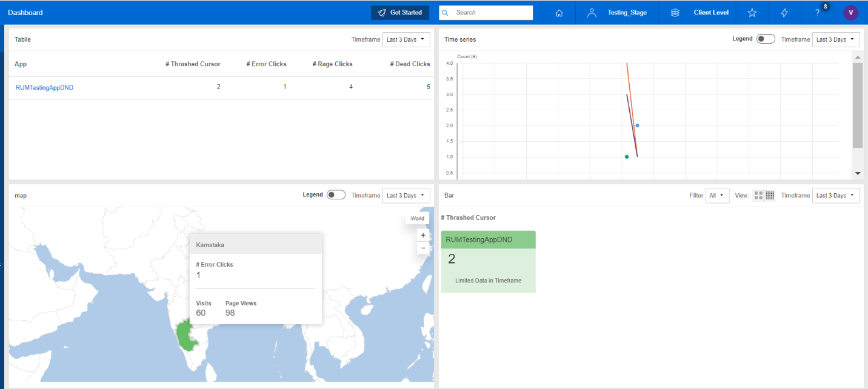Open RUMTestingAppDND link in table
Screen dimensions: 868x389
(x=44, y=88)
